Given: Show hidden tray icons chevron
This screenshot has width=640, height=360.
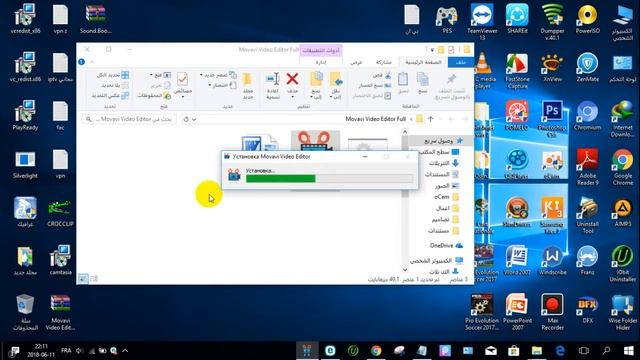Looking at the screenshot, I should [125, 351].
